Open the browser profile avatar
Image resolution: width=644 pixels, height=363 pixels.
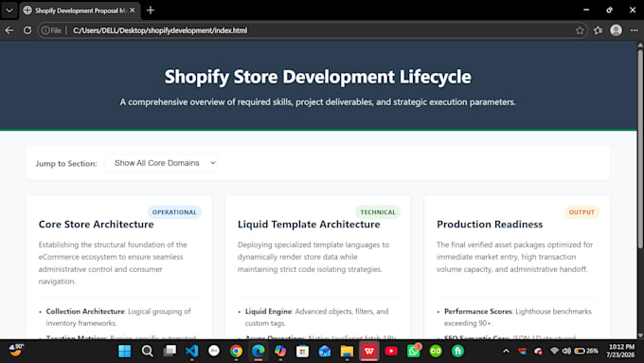[x=617, y=30]
